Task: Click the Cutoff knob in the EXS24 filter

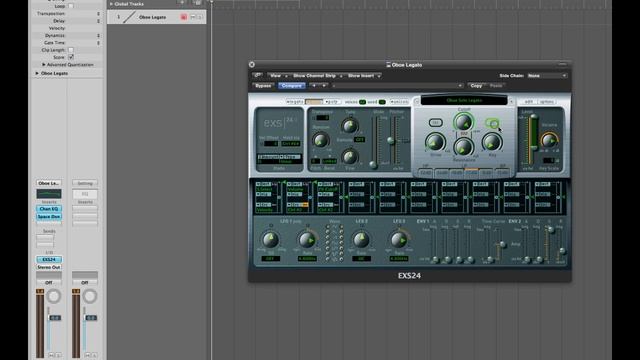Action: coord(463,122)
